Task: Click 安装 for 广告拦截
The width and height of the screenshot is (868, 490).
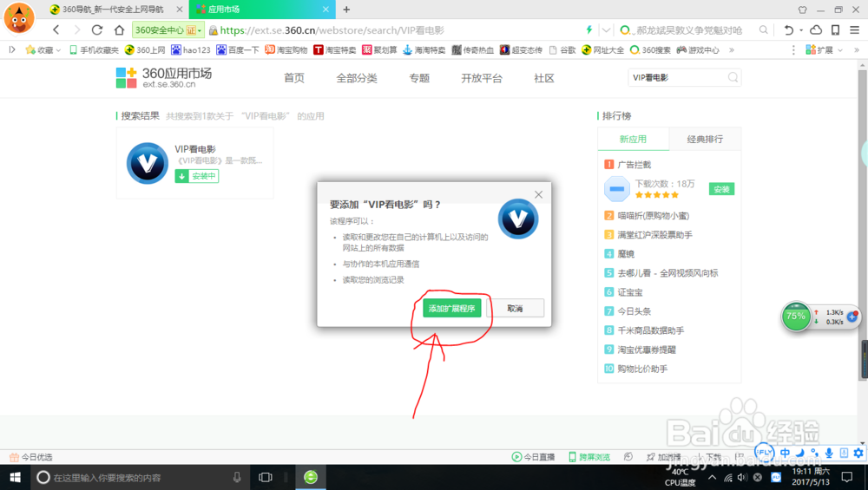Action: pos(721,189)
